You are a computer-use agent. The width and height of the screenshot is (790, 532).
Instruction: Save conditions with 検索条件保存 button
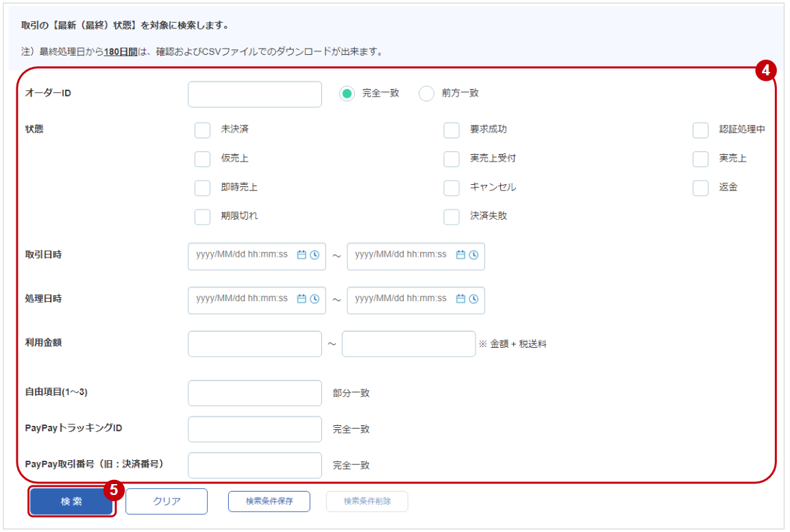269,501
